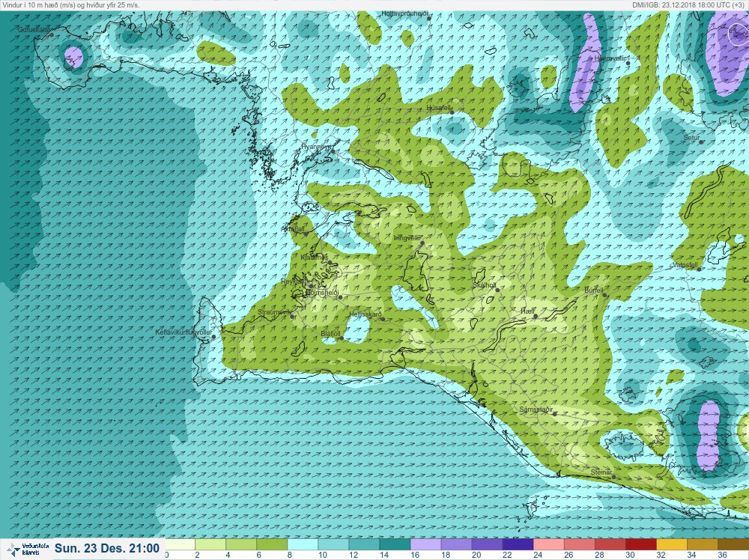Select the Hvanneyri station label

pos(316,147)
